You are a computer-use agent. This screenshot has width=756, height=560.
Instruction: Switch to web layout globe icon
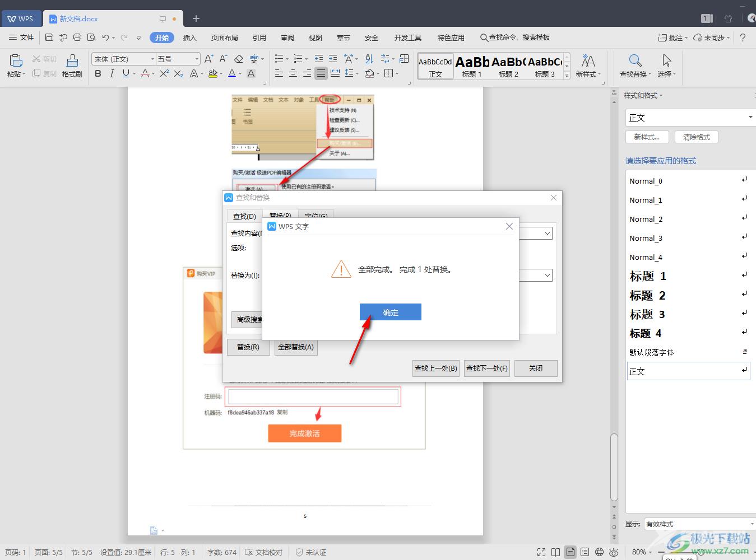tap(599, 552)
